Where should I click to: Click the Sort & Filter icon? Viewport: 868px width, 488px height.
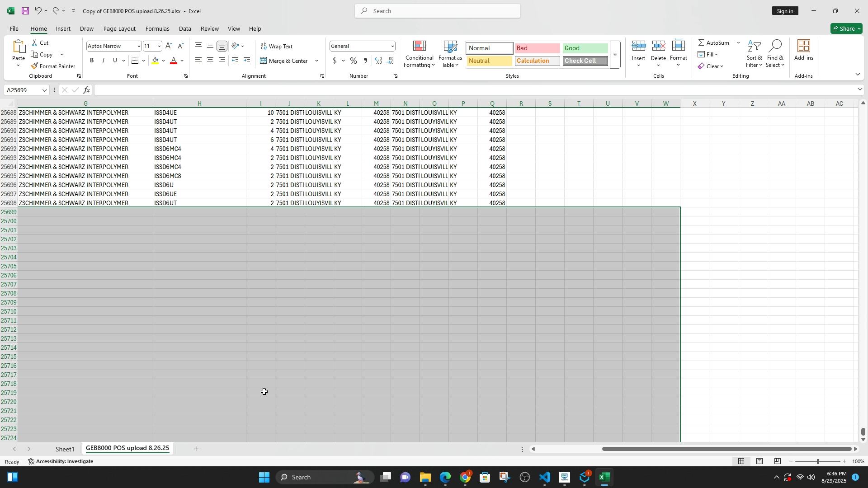pos(754,47)
